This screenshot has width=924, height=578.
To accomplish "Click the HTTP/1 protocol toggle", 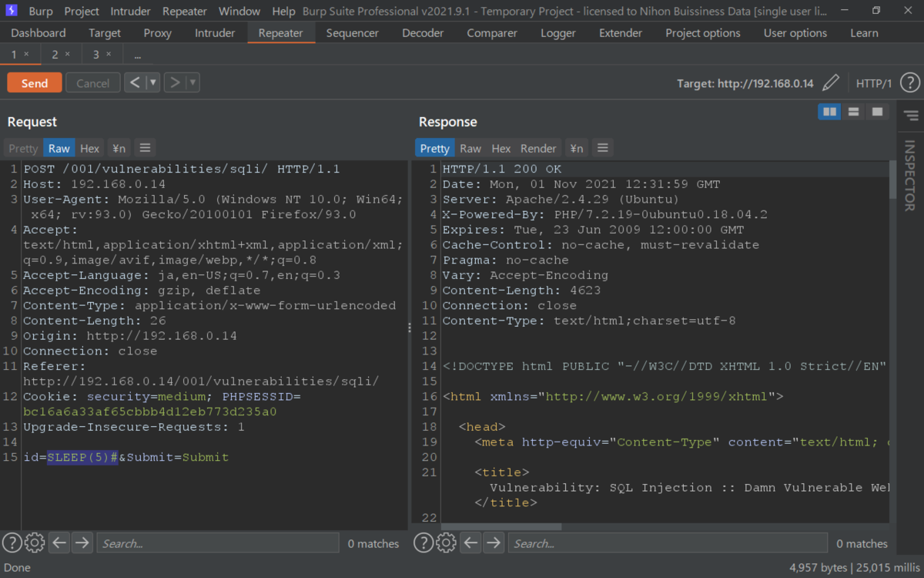I will pos(874,83).
